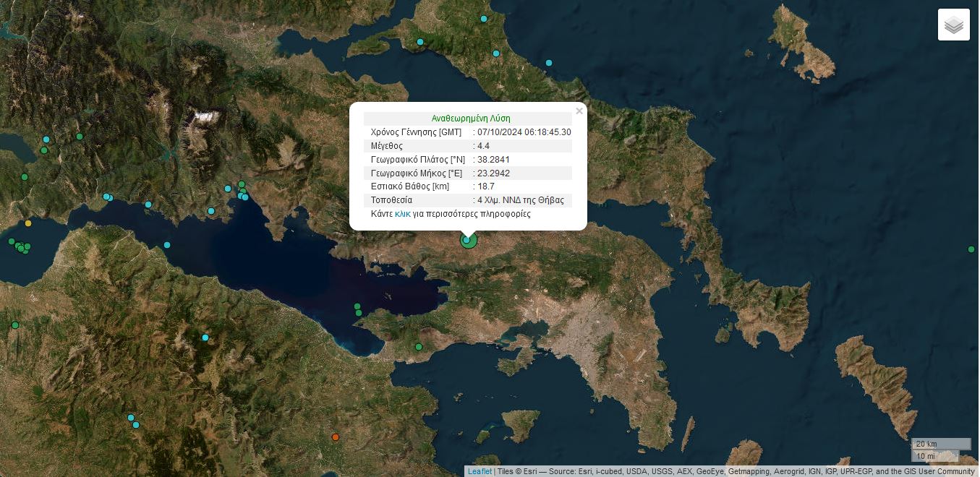The height and width of the screenshot is (477, 980).
Task: Click the "Αναθεωρημένη Λύση" popup heading
Action: 471,119
